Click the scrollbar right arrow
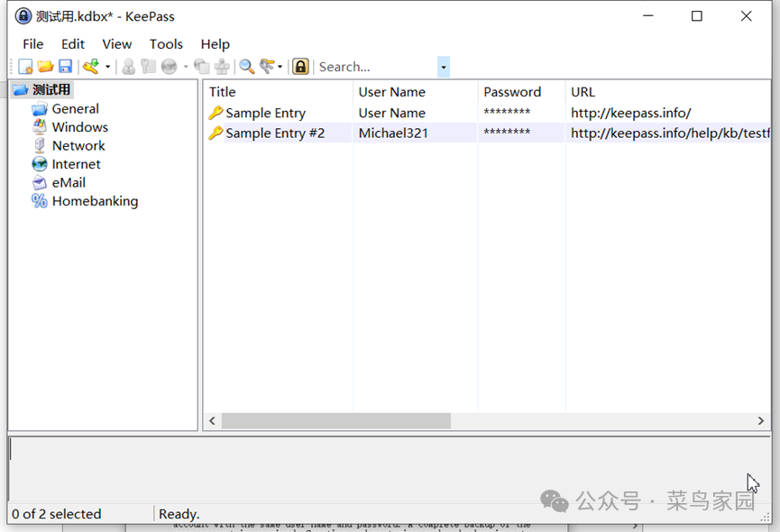 click(760, 420)
